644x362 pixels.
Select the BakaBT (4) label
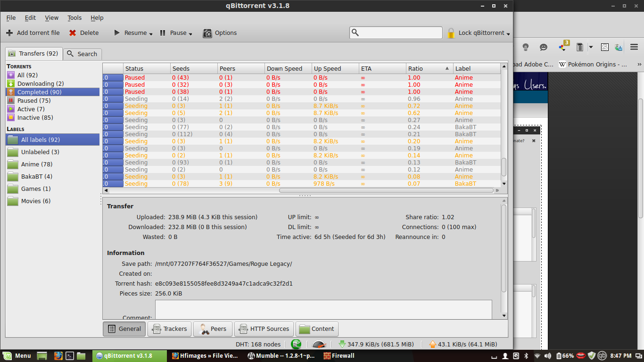point(52,177)
